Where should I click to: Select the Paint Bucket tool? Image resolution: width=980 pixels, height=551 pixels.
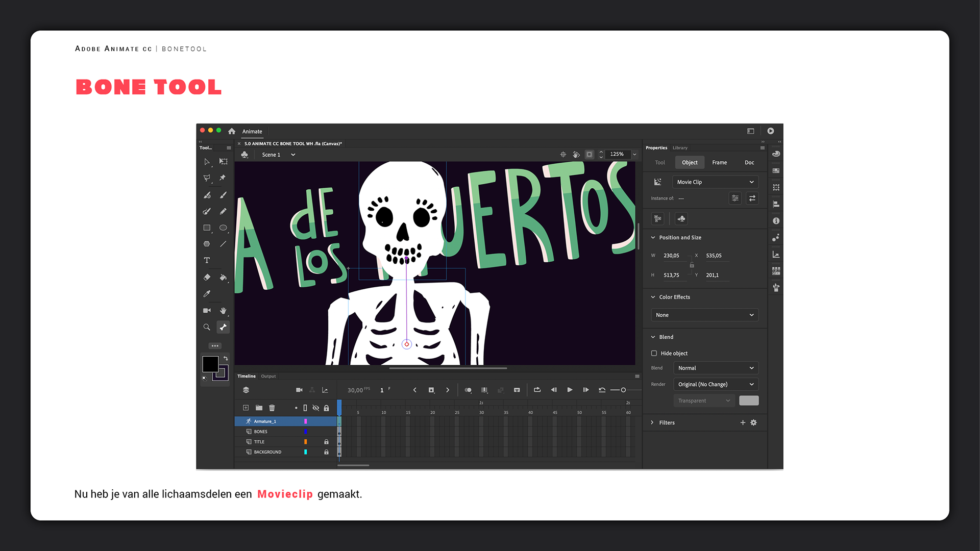pyautogui.click(x=223, y=277)
